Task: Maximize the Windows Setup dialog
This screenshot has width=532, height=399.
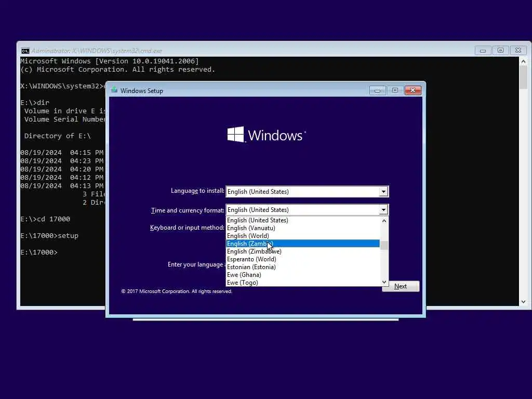Action: pyautogui.click(x=395, y=90)
